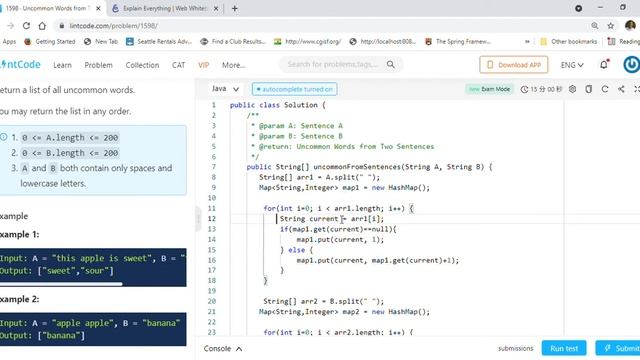640x360 pixels.
Task: Click the Download APP button
Action: [513, 64]
